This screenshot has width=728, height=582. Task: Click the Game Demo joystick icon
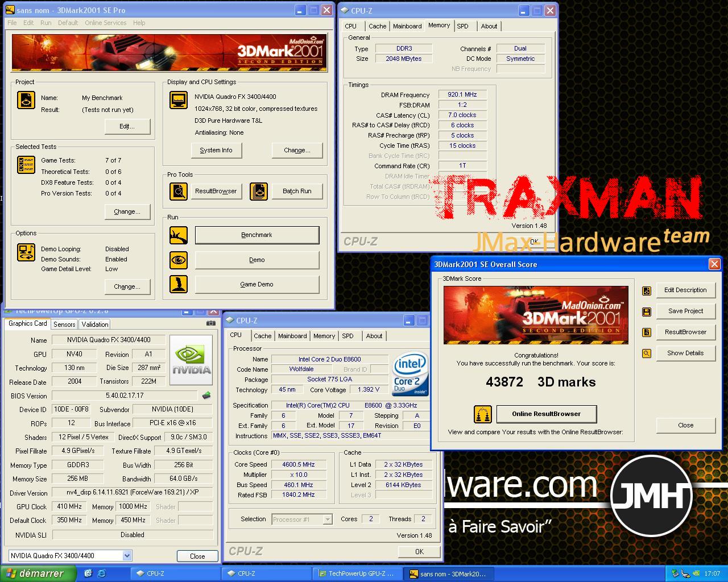179,284
